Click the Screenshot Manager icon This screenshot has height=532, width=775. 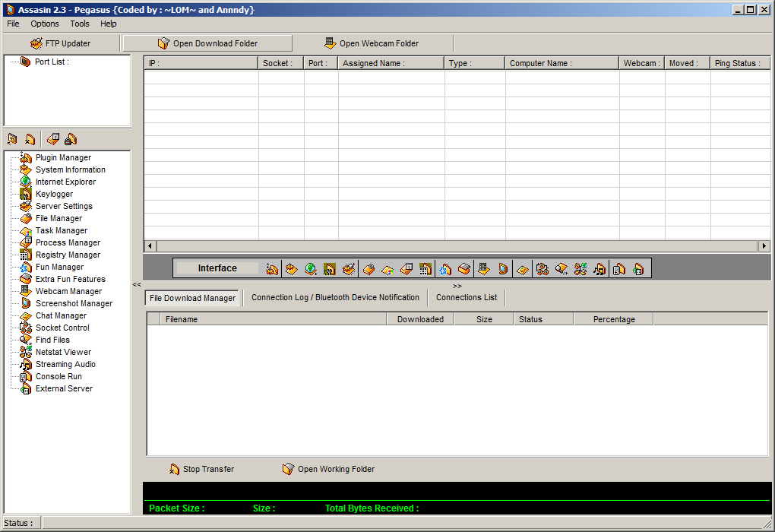click(x=26, y=304)
